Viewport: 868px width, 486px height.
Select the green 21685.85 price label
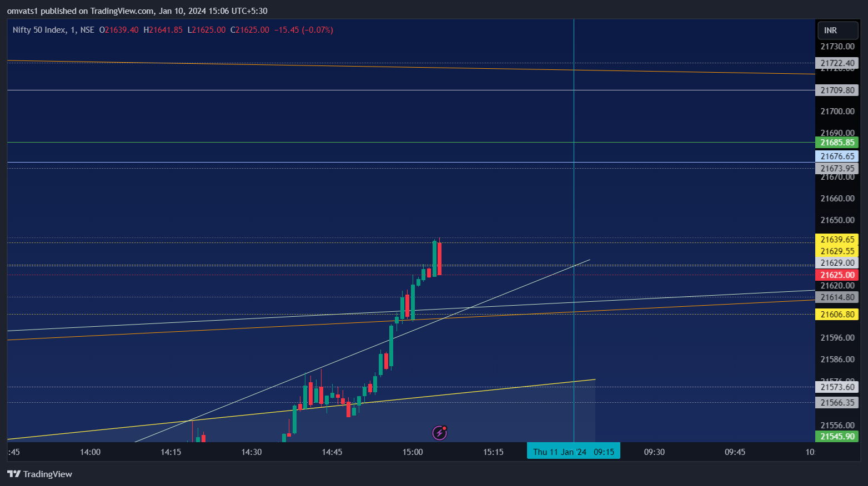pos(837,143)
